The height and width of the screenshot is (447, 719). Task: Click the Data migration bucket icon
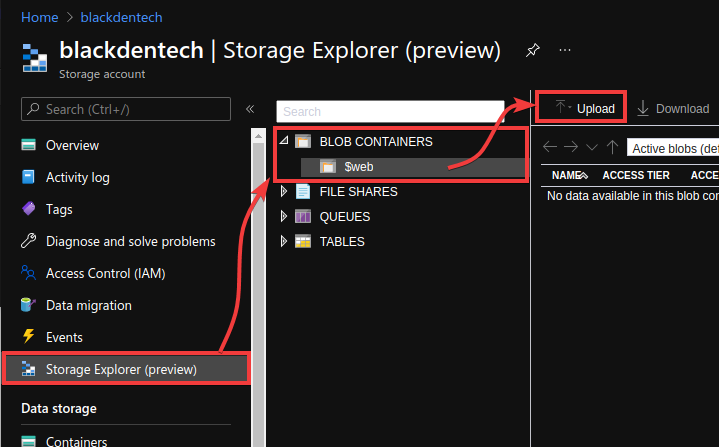pos(28,305)
